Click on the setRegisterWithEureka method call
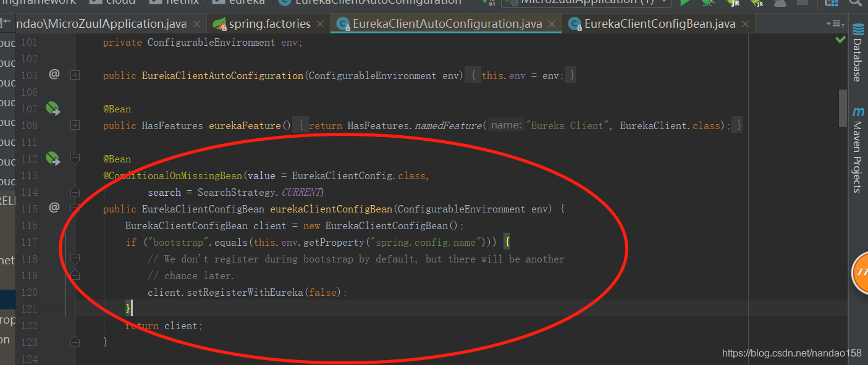This screenshot has width=868, height=365. pos(244,292)
